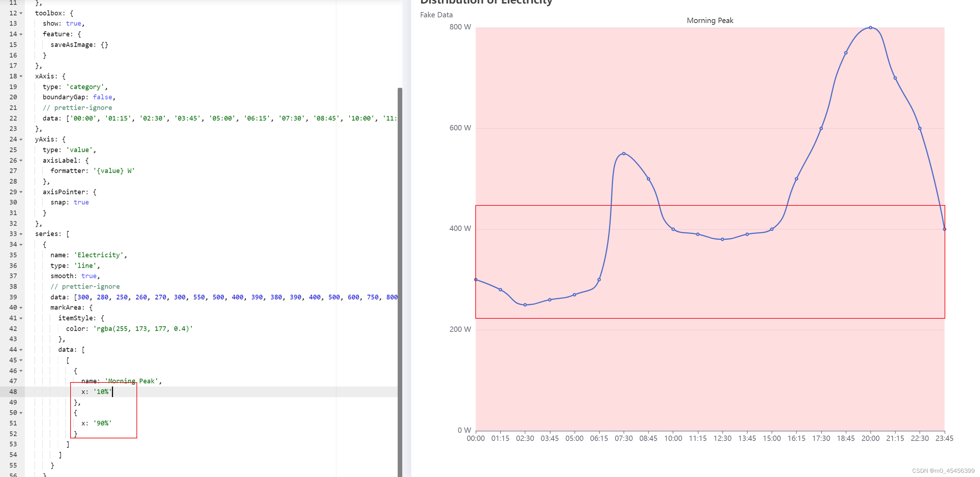
Task: Collapse the markArea data array
Action: click(22, 350)
